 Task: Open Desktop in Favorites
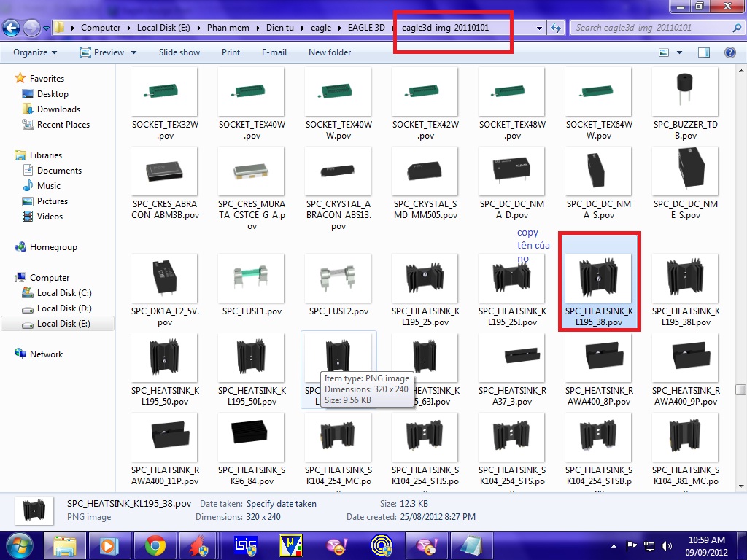click(53, 94)
